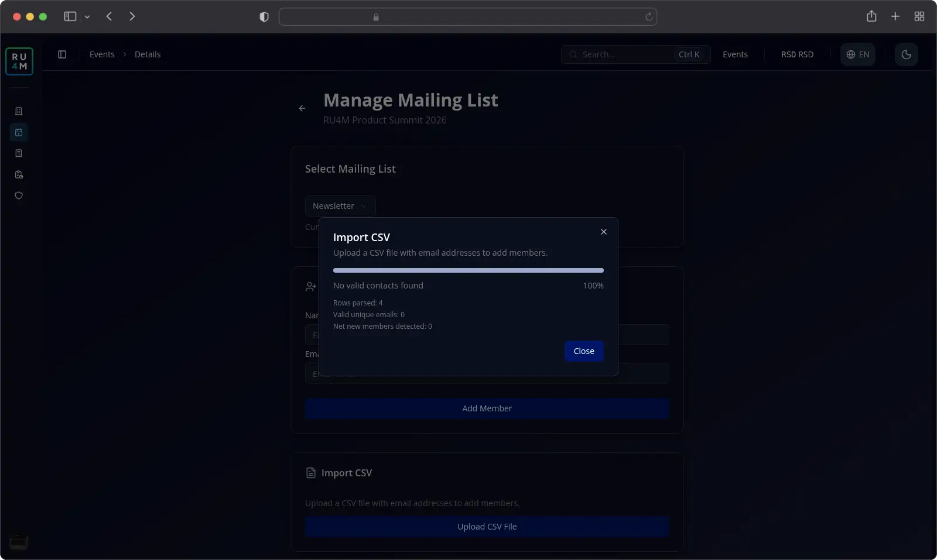Reload the page in Safari

tap(649, 17)
